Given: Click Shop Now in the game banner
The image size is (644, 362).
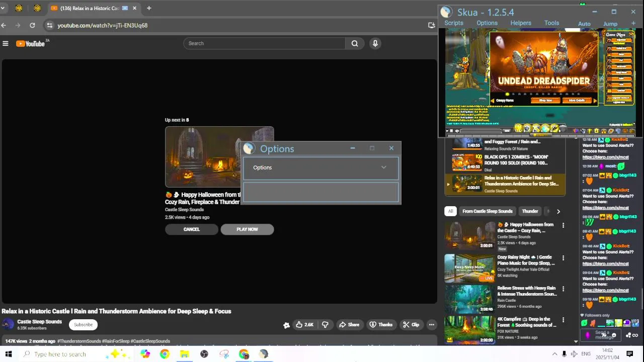Looking at the screenshot, I should click(545, 101).
